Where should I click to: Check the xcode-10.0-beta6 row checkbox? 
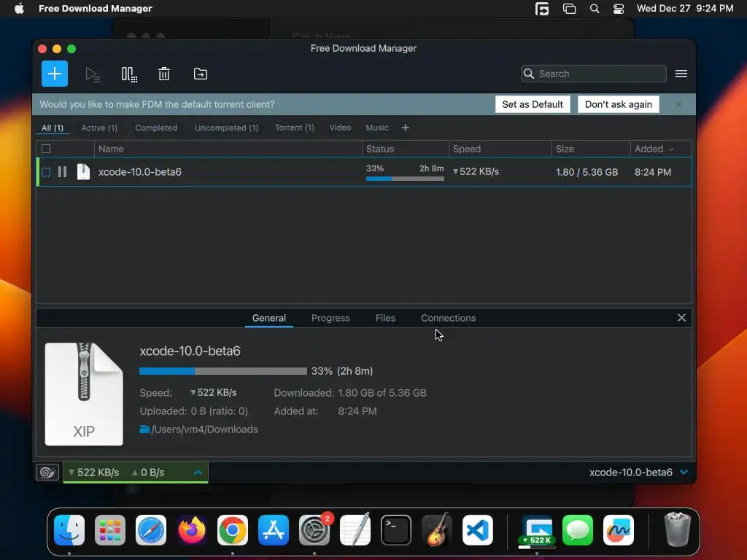[x=46, y=172]
